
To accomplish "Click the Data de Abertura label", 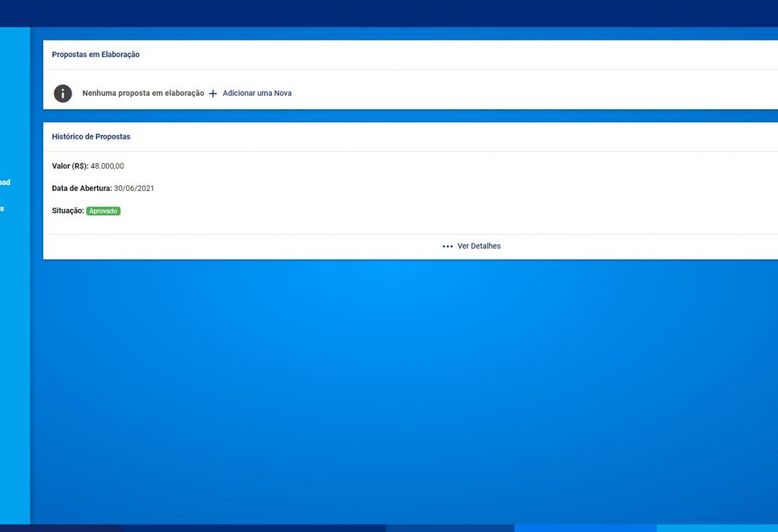I will coord(82,188).
